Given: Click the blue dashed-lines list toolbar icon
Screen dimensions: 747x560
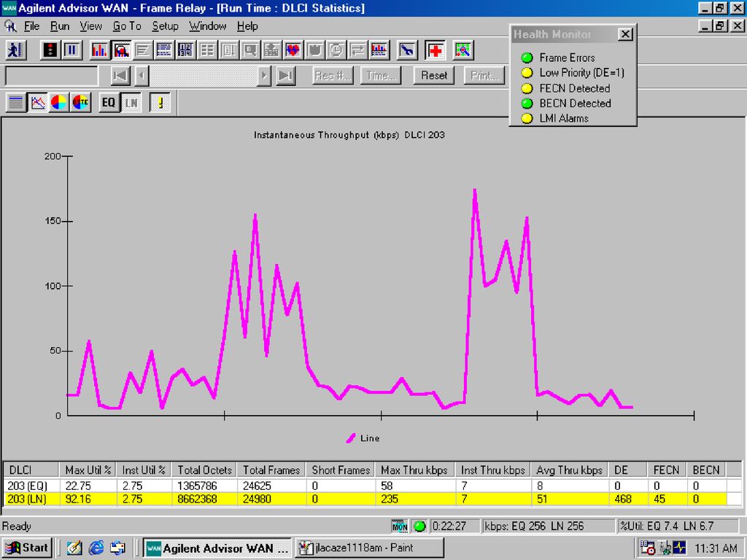Looking at the screenshot, I should coord(164,50).
